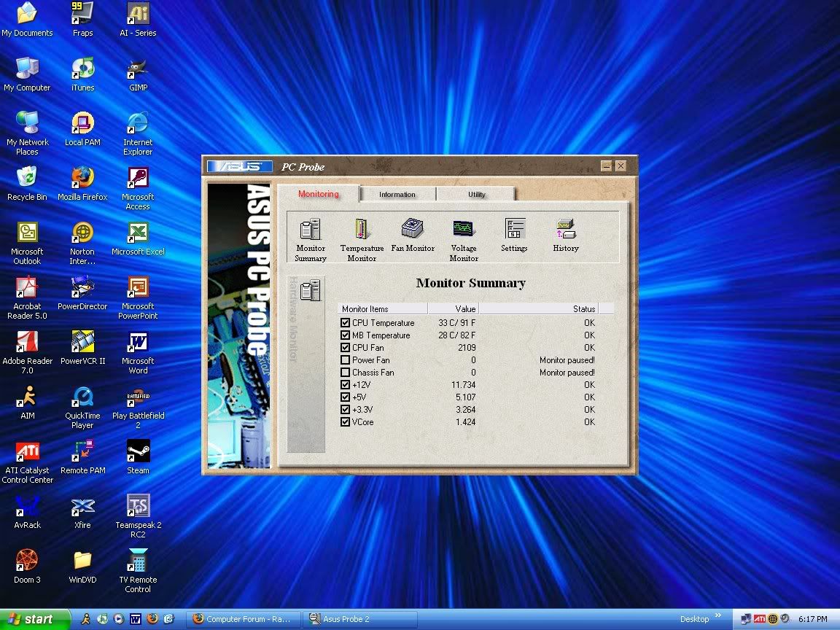Select the AvRack desktop shortcut

(x=27, y=512)
